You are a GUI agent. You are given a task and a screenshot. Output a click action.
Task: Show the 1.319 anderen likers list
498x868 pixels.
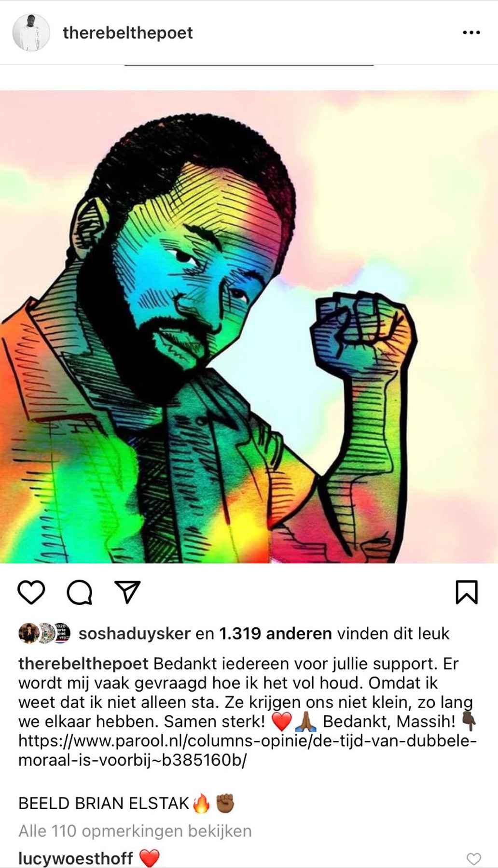point(276,633)
